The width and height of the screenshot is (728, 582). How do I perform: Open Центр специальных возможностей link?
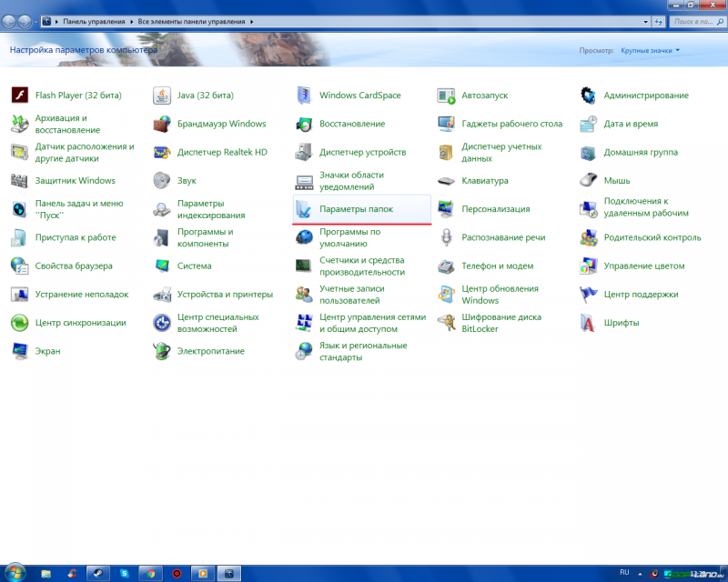(x=217, y=323)
